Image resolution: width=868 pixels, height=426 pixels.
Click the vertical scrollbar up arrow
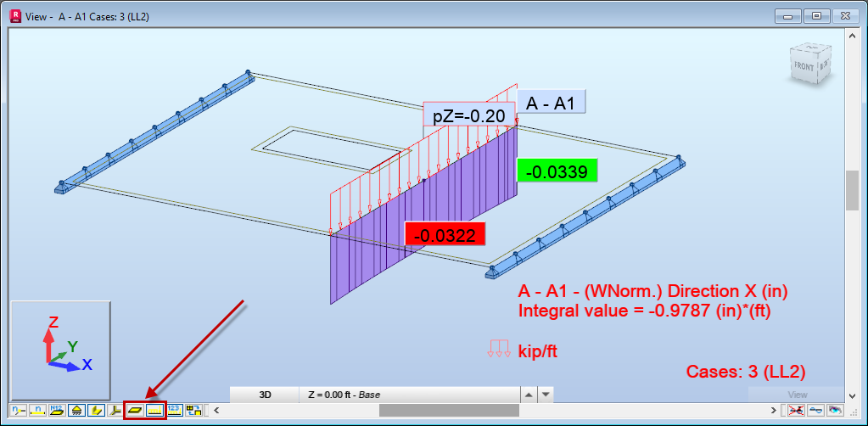point(853,35)
